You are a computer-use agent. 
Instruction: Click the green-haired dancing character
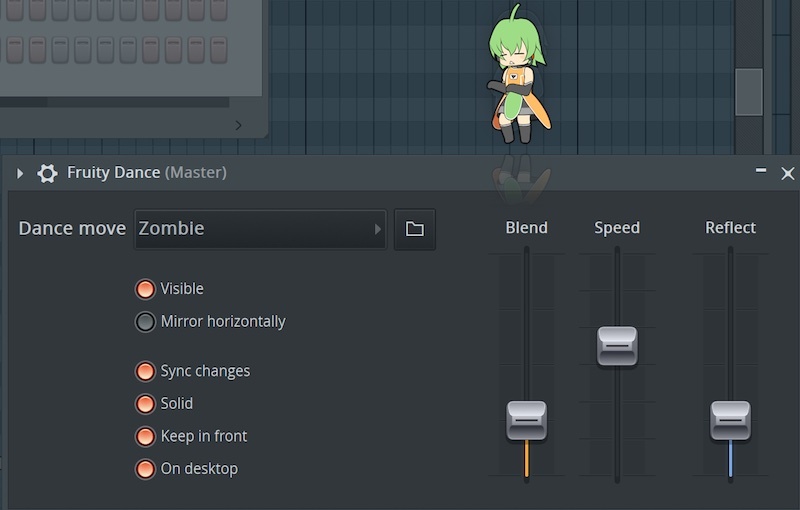pyautogui.click(x=517, y=80)
